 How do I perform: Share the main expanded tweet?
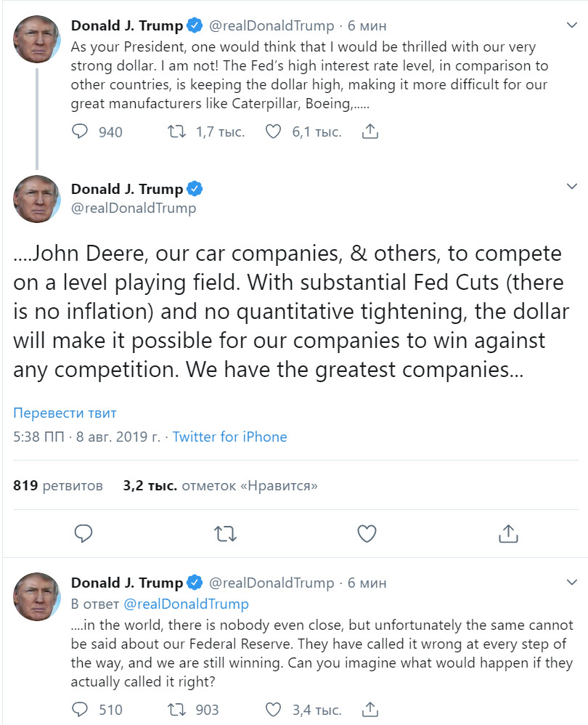point(509,533)
